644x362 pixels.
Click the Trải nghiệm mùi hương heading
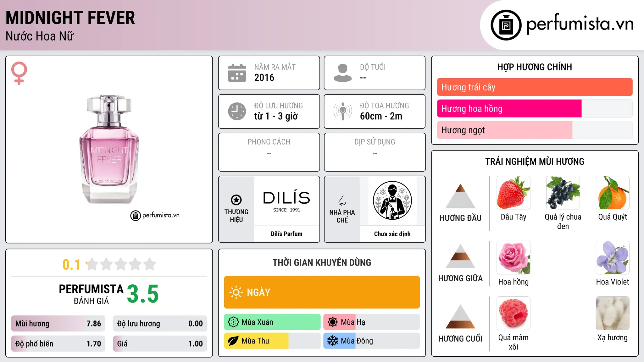535,162
